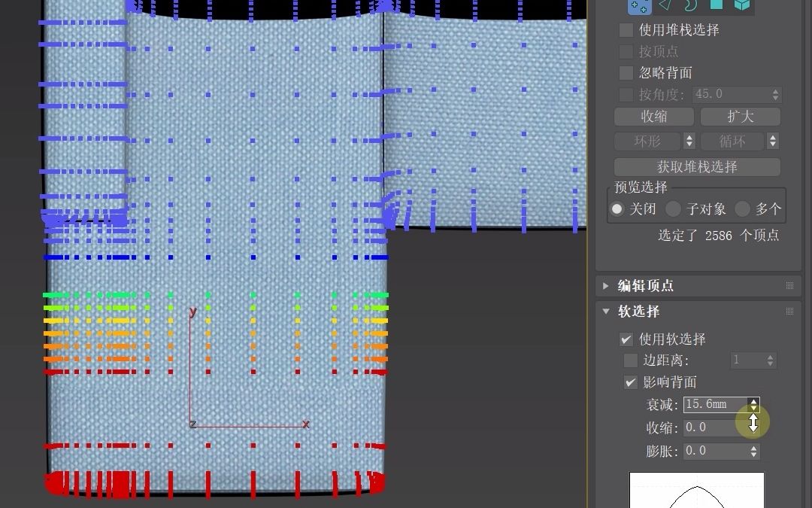Select the 子对象 radio button under 预览选择
This screenshot has height=508, width=812.
(x=673, y=209)
